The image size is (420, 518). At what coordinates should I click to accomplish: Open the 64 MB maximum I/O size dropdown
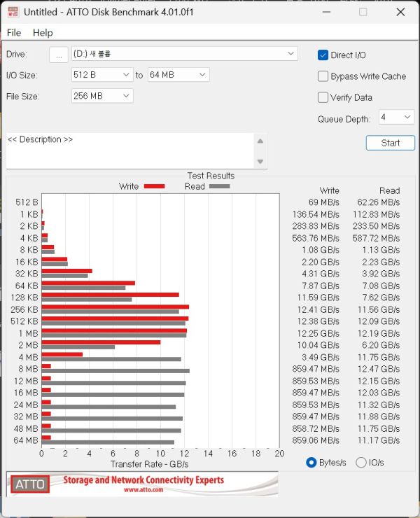[178, 75]
